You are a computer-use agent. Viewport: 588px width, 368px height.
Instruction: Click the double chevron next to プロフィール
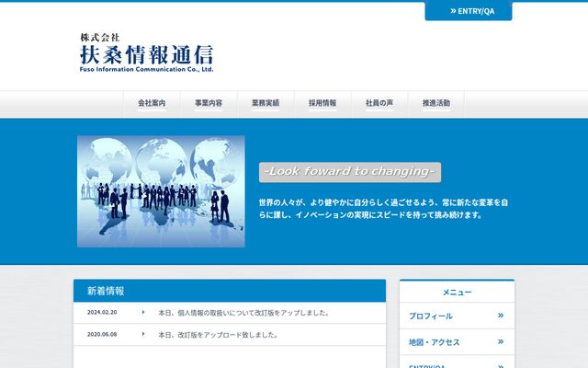(501, 316)
